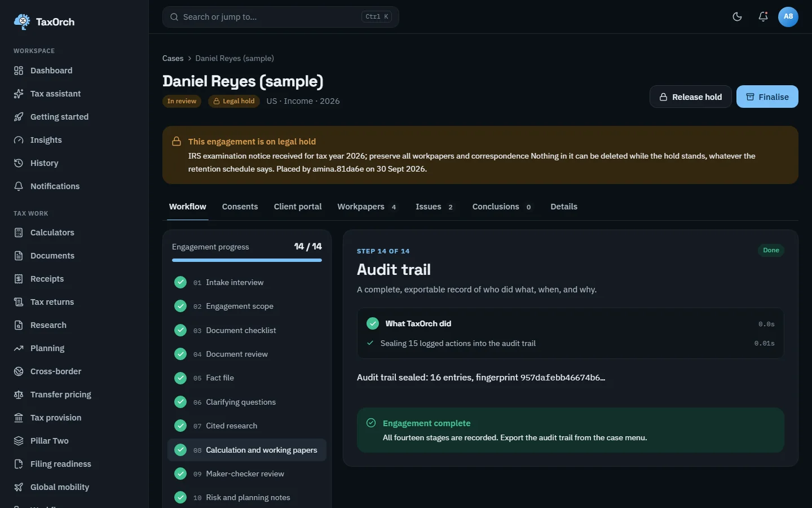Image resolution: width=812 pixels, height=508 pixels.
Task: Switch to the Details tab
Action: pos(564,207)
